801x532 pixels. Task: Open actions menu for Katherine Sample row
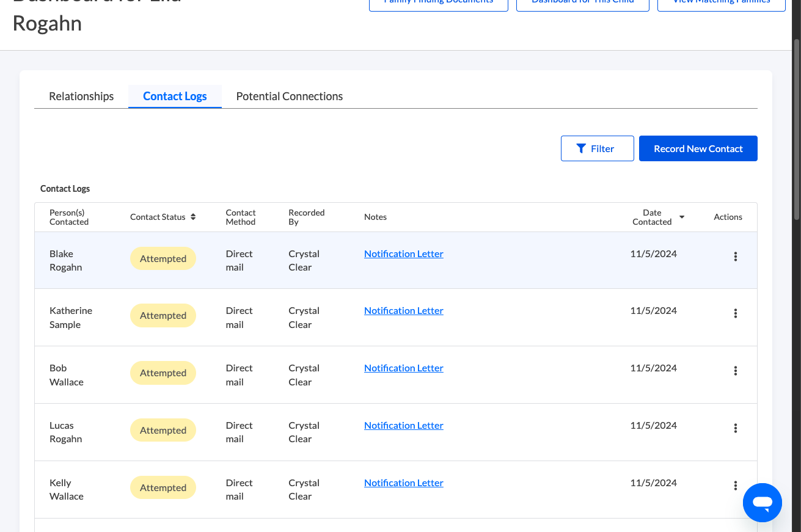point(735,313)
